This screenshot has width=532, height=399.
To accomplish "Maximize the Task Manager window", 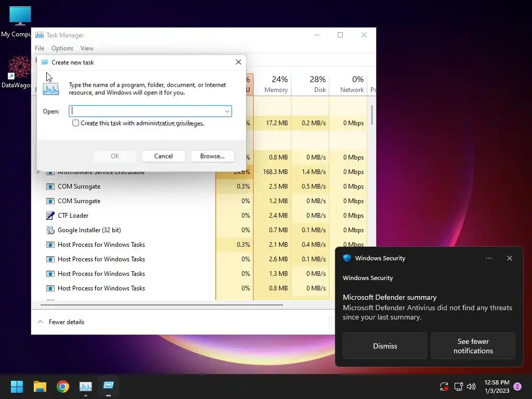I will [x=340, y=35].
